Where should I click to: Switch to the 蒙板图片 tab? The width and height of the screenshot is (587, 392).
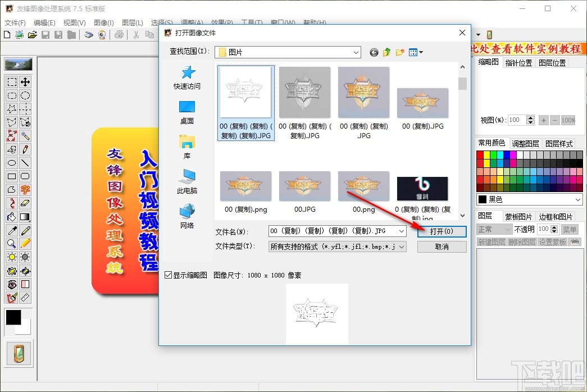click(x=518, y=217)
